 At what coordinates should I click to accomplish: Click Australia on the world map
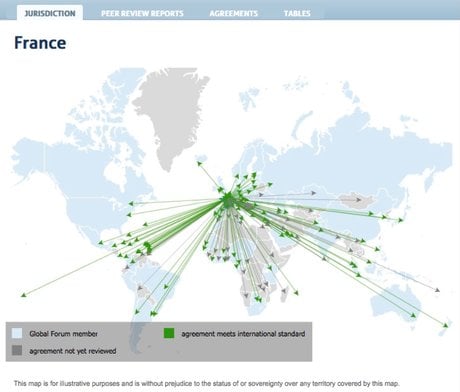tap(397, 303)
